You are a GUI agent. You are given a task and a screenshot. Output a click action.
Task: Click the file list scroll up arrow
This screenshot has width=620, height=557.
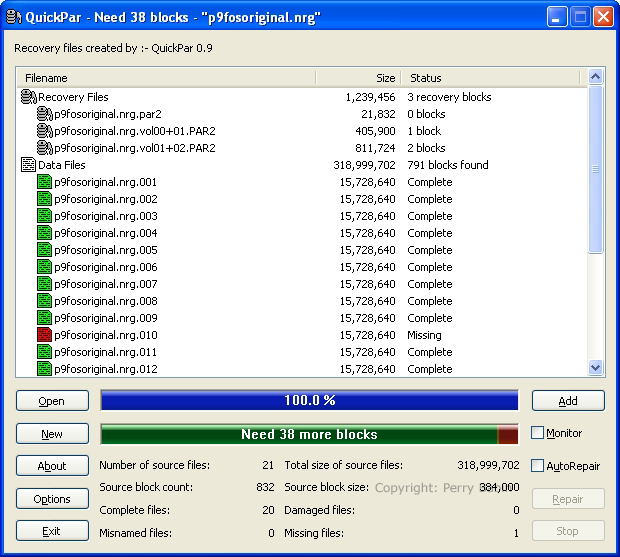(595, 76)
